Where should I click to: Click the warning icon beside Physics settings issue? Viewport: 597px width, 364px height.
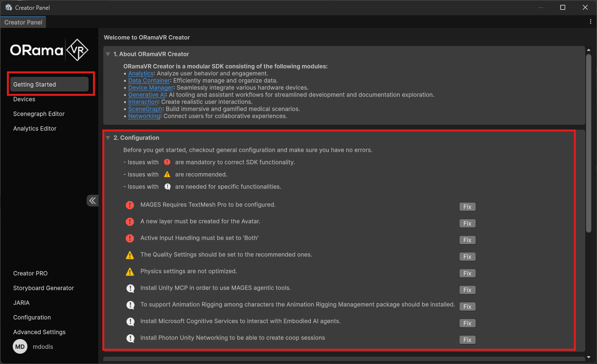[x=130, y=272]
